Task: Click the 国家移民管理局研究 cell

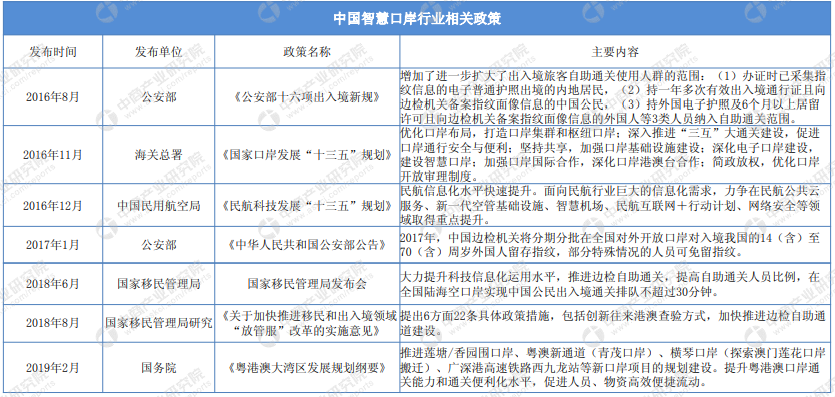Action: [x=158, y=323]
